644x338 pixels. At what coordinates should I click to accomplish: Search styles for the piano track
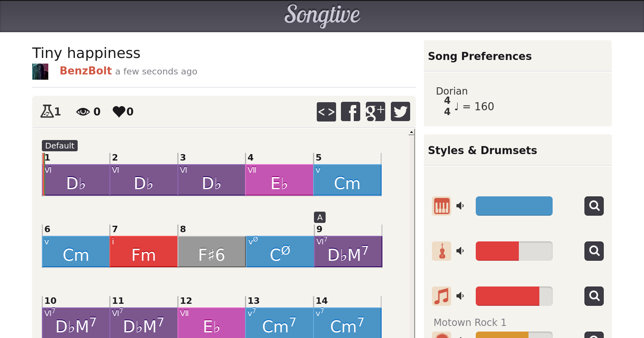coord(594,206)
